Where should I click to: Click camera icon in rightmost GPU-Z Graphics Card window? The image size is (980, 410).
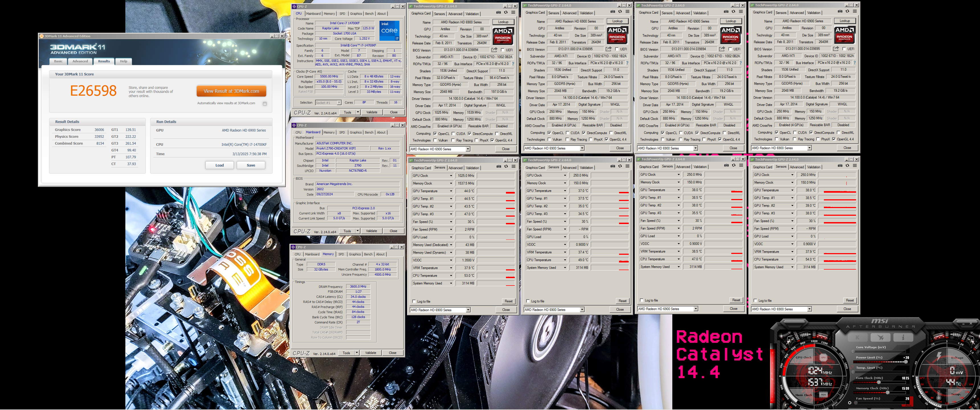[840, 11]
